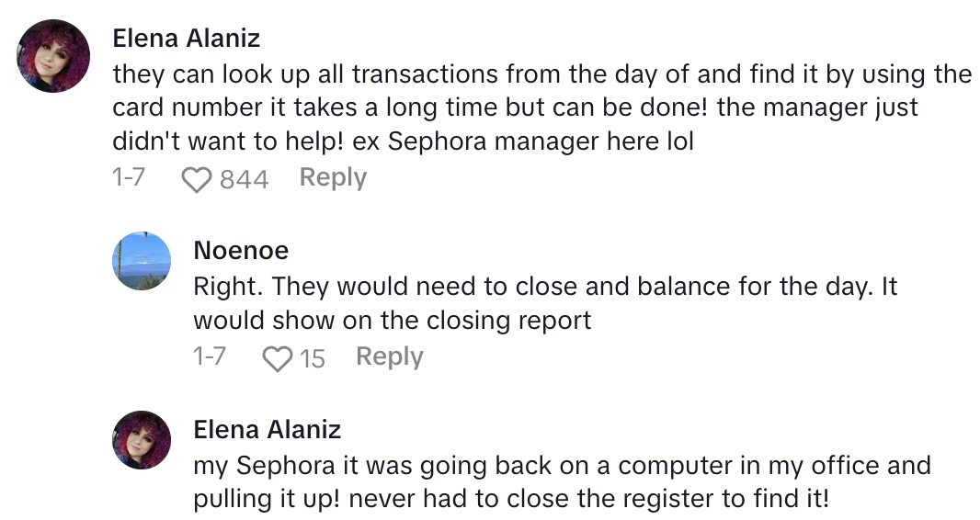980x520 pixels.
Task: Open Noenoe's landscape profile picture
Action: [x=142, y=262]
